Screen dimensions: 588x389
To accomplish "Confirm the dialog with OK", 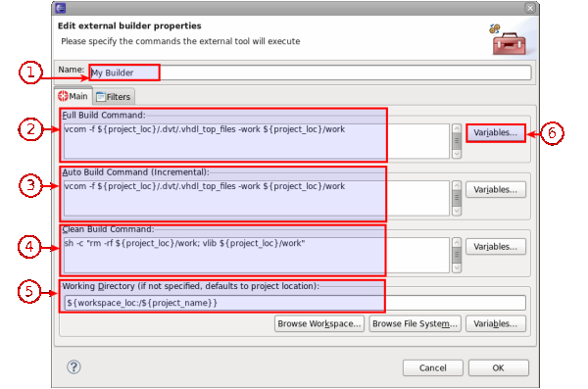I will 499,368.
